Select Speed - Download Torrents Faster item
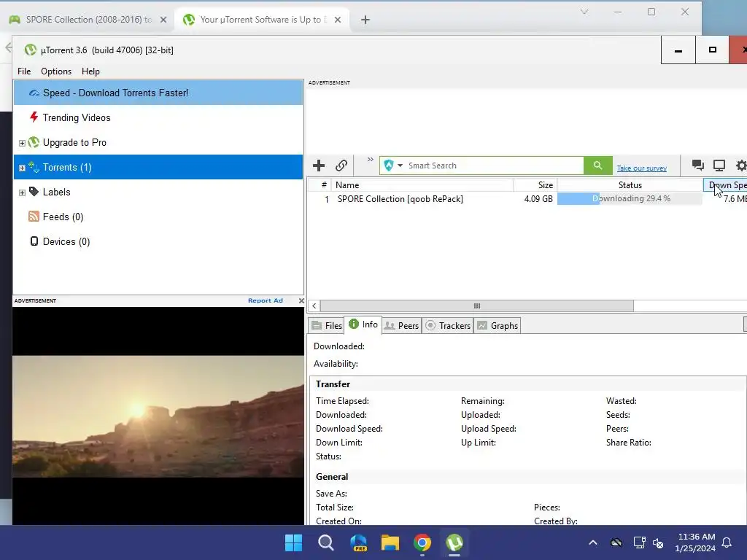Viewport: 747px width, 560px height. click(158, 93)
